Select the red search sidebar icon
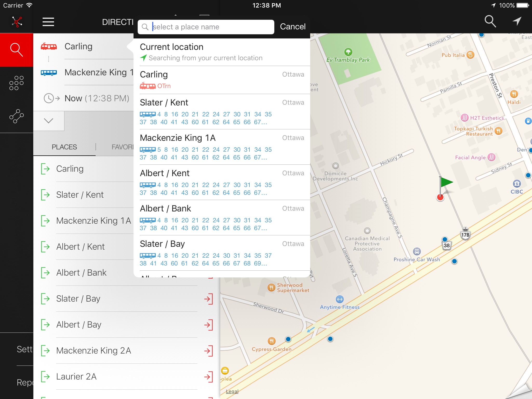The width and height of the screenshot is (532, 399). point(17,50)
